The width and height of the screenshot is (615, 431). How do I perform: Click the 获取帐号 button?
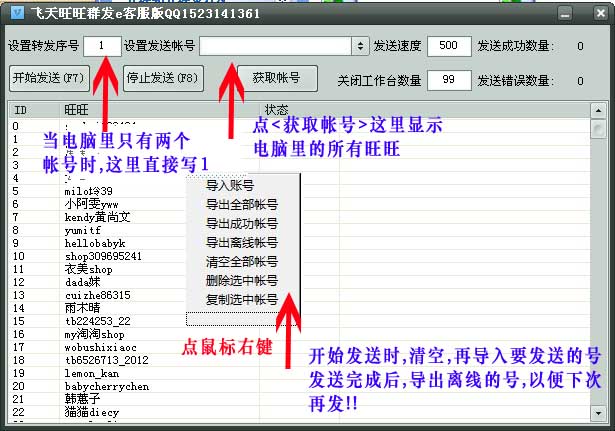tap(277, 78)
